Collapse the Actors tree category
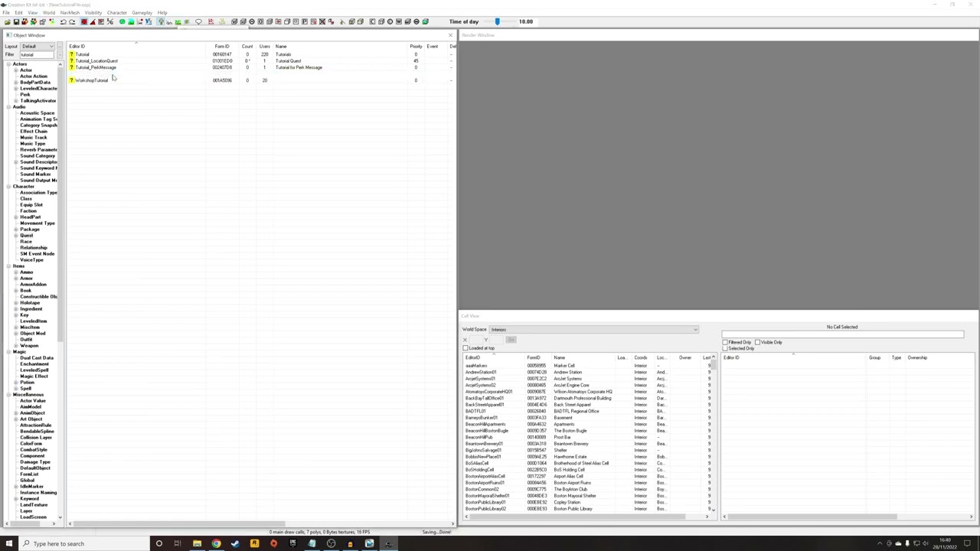Image resolution: width=980 pixels, height=551 pixels. click(x=9, y=64)
